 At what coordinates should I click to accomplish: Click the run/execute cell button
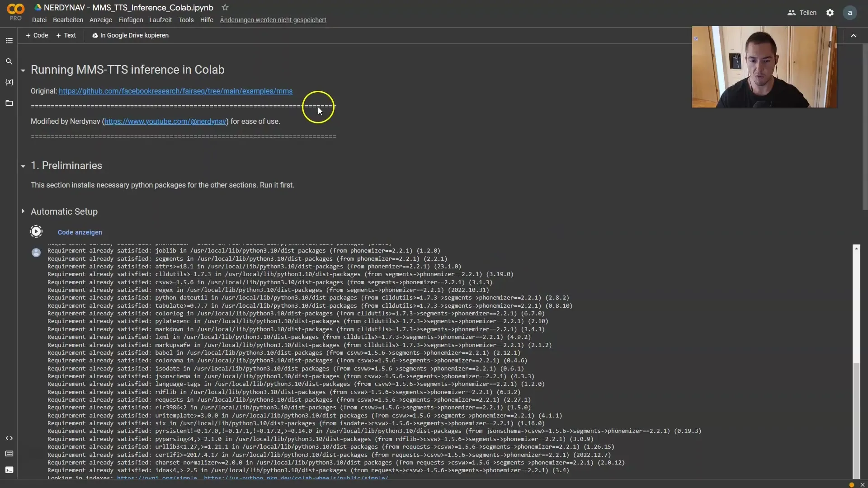[x=36, y=231]
